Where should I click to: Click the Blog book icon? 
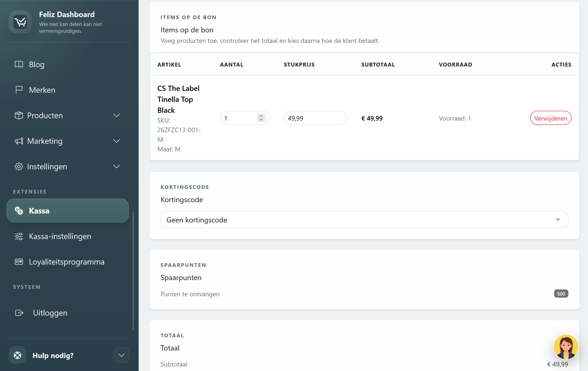pos(19,64)
